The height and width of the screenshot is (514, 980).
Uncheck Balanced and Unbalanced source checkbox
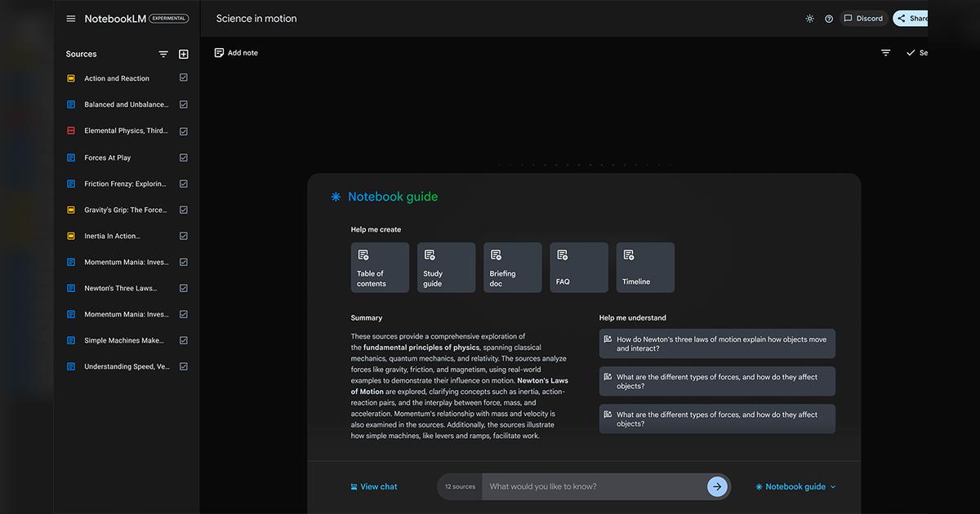click(184, 104)
